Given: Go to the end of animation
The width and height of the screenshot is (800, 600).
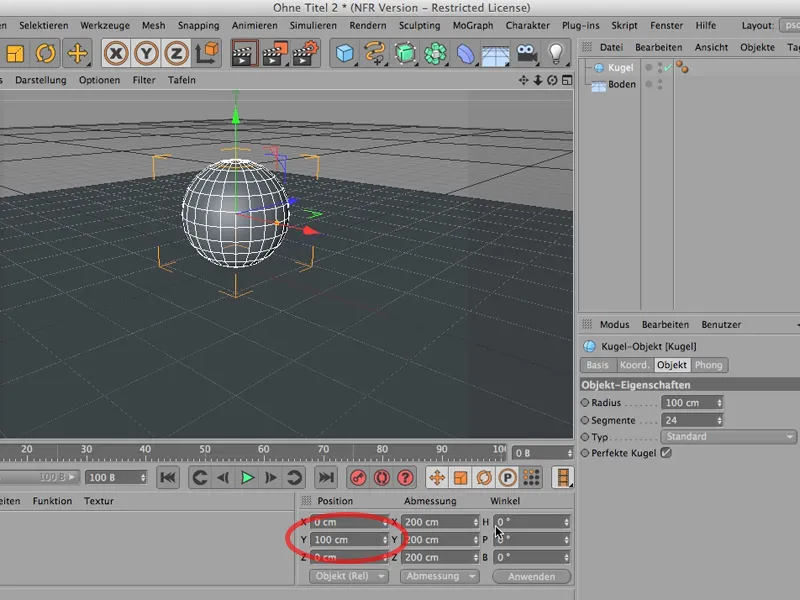Looking at the screenshot, I should (326, 478).
